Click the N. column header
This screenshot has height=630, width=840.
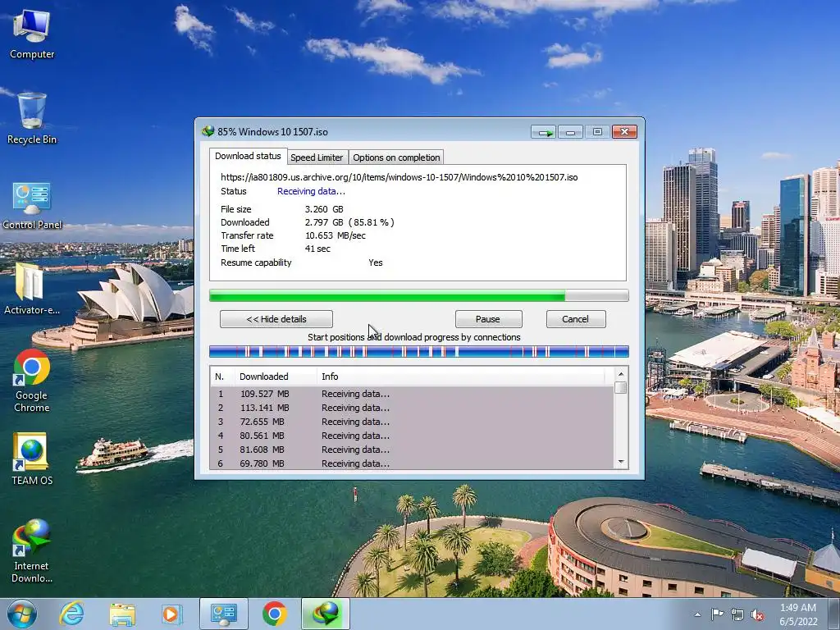222,377
